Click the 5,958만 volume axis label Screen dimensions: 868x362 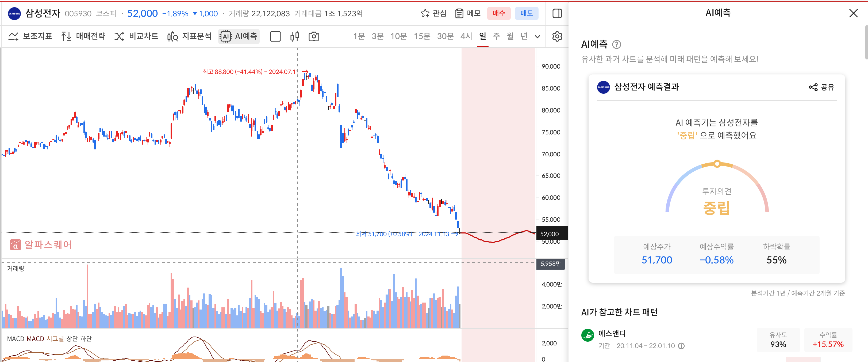tap(551, 263)
